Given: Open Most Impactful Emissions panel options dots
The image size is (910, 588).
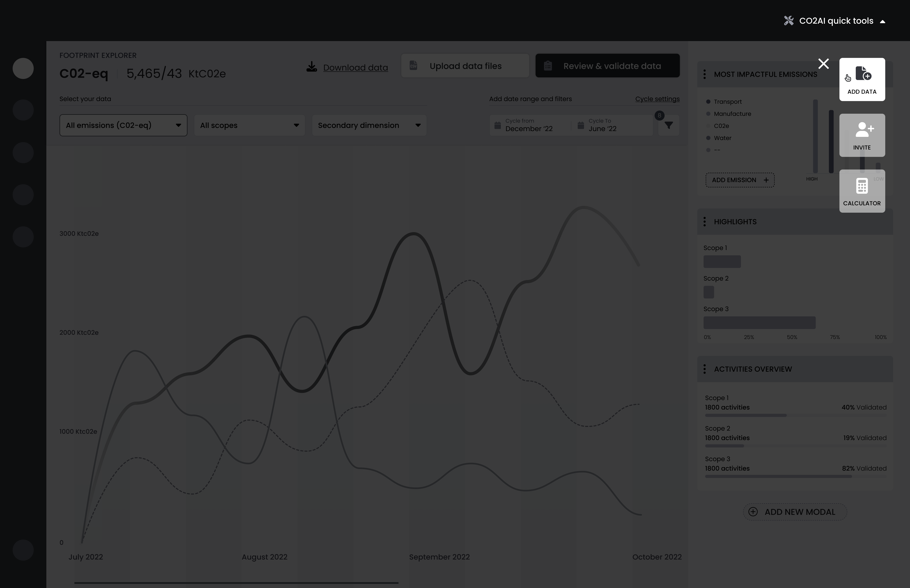Looking at the screenshot, I should (x=705, y=74).
